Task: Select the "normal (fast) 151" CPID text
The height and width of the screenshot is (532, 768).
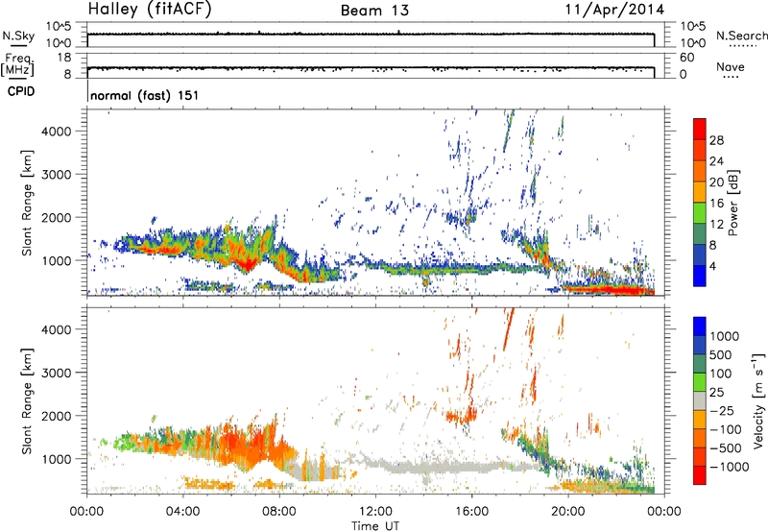Action: [x=145, y=95]
